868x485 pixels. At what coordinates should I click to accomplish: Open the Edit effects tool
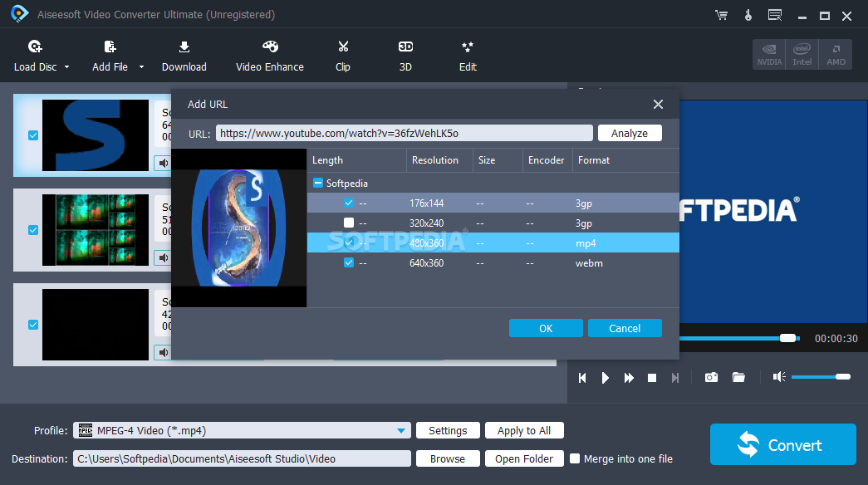point(468,56)
